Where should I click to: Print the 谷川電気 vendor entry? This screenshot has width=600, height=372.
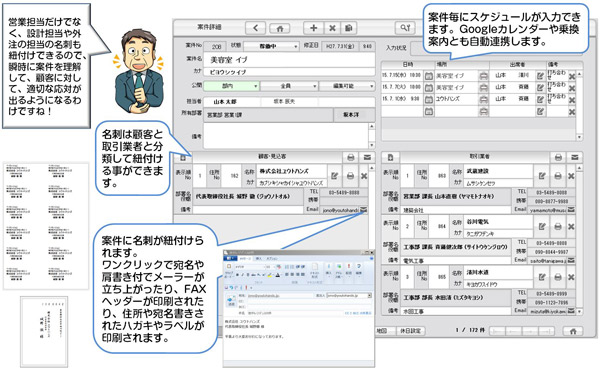click(x=558, y=227)
